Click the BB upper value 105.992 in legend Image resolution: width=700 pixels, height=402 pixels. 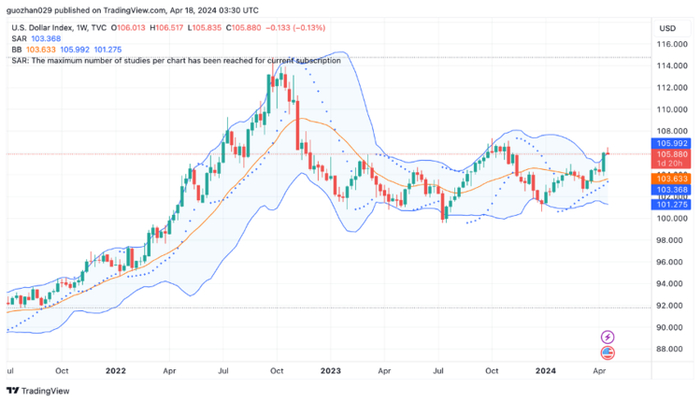75,50
